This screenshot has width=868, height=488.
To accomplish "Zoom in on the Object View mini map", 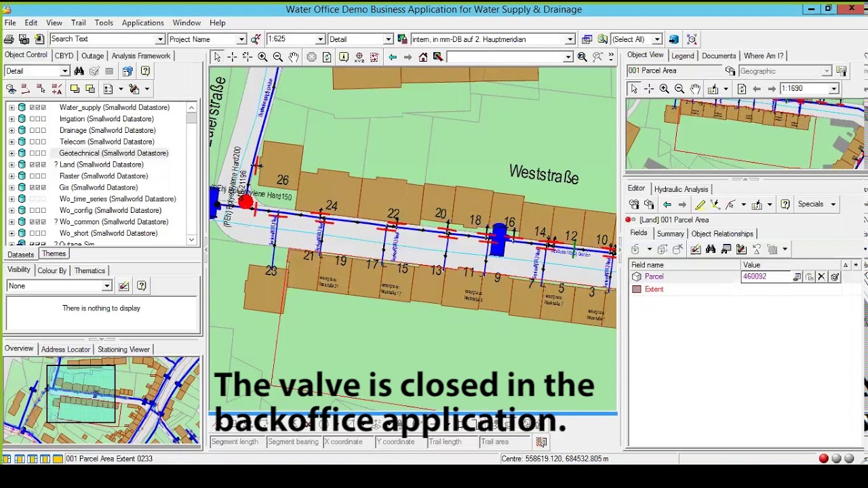I will [x=665, y=89].
